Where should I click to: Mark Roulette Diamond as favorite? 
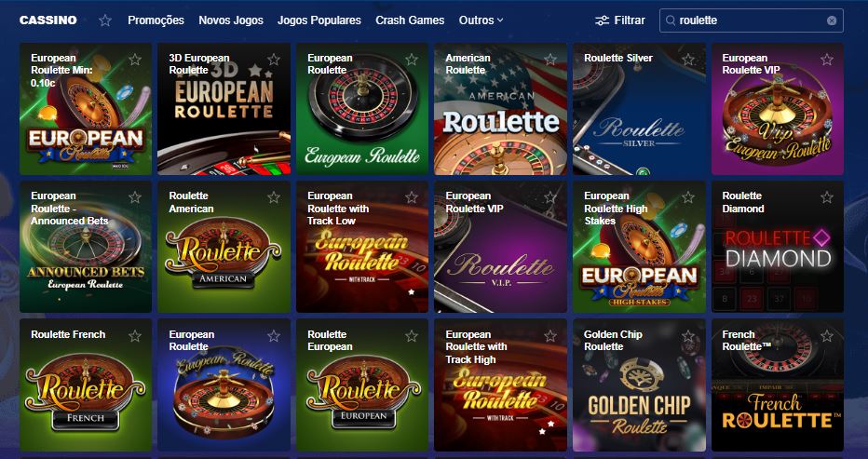coord(826,197)
